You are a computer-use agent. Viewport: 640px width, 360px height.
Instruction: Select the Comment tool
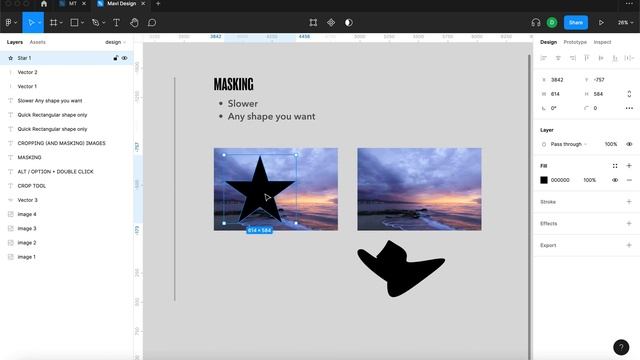click(152, 22)
